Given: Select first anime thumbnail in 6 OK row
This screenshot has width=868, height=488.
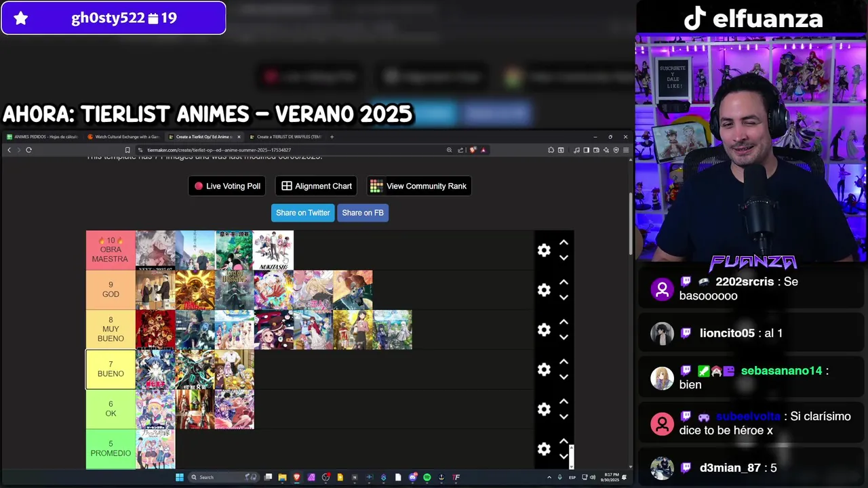Looking at the screenshot, I should click(155, 409).
